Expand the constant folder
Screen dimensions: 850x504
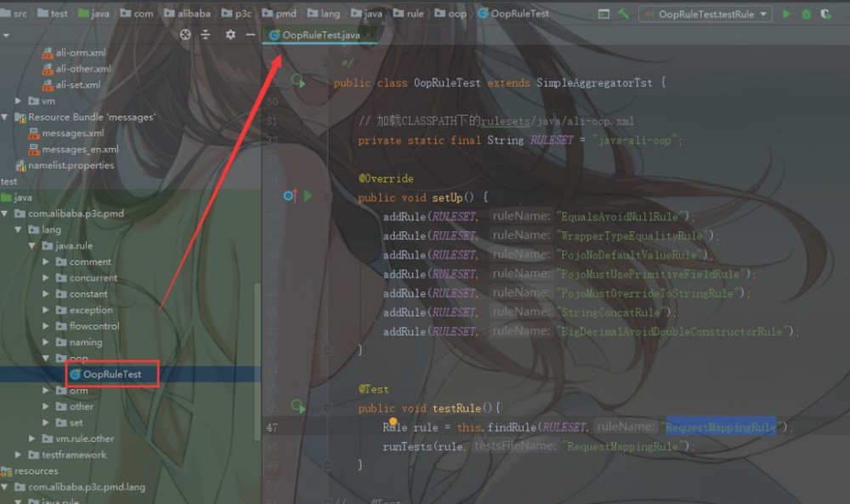(x=46, y=294)
